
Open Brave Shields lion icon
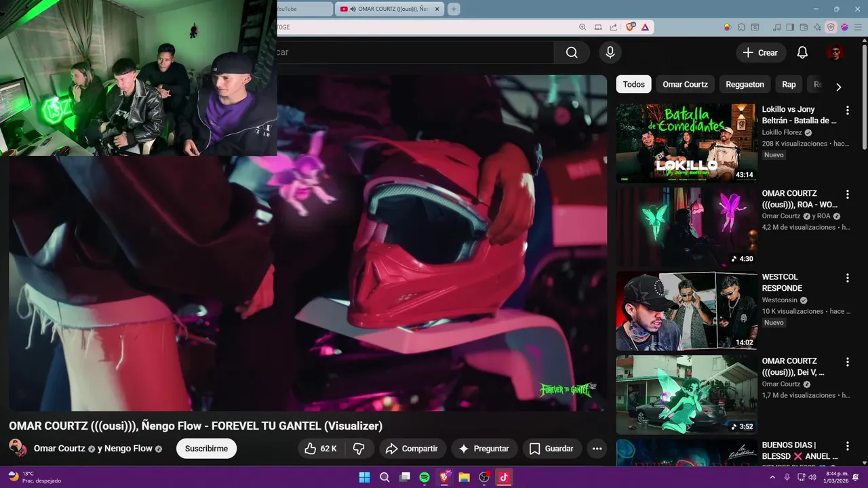[x=631, y=27]
